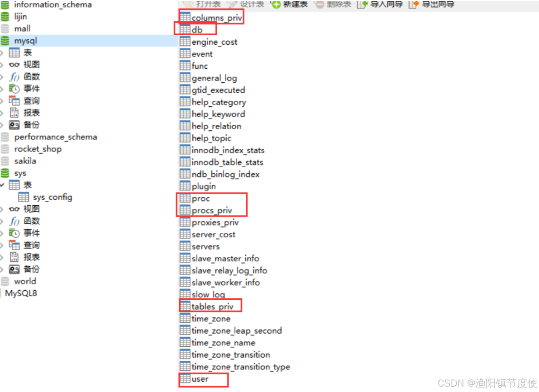Click the Events (事件) clock icon under mysql
Image resolution: width=539 pixels, height=392 pixels.
pyautogui.click(x=14, y=89)
